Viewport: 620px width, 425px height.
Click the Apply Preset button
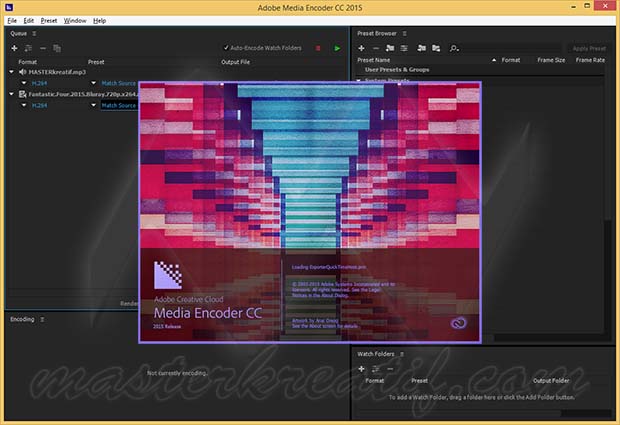589,48
